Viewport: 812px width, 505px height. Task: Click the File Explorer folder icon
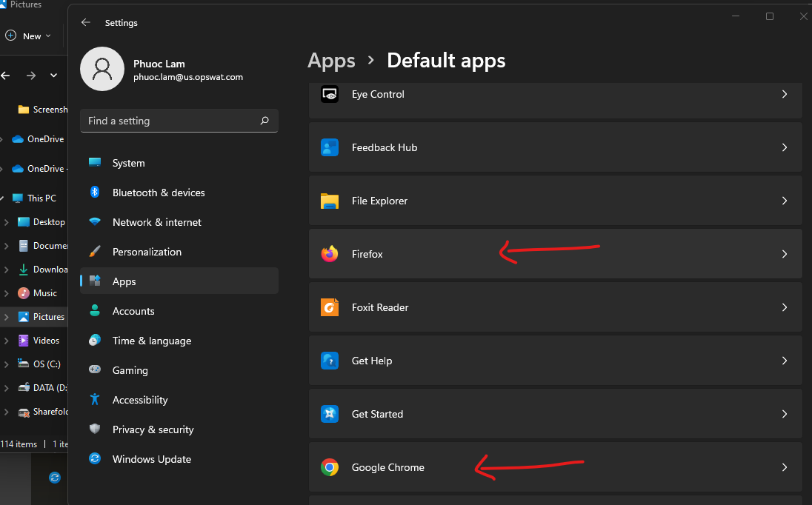point(330,201)
